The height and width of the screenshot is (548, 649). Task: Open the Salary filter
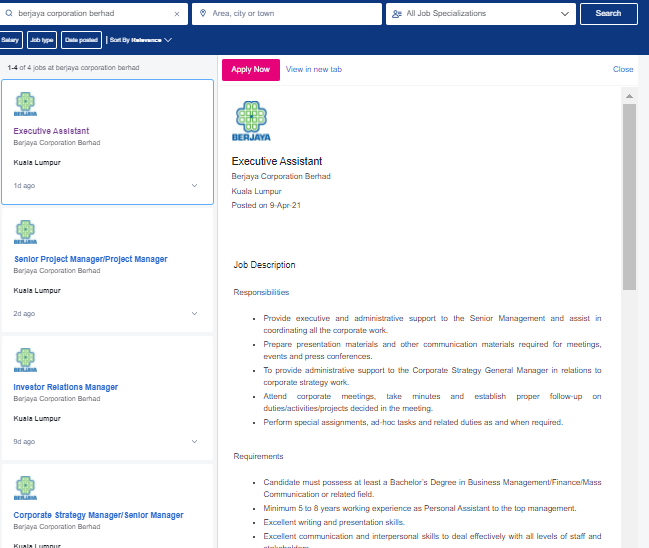(10, 40)
